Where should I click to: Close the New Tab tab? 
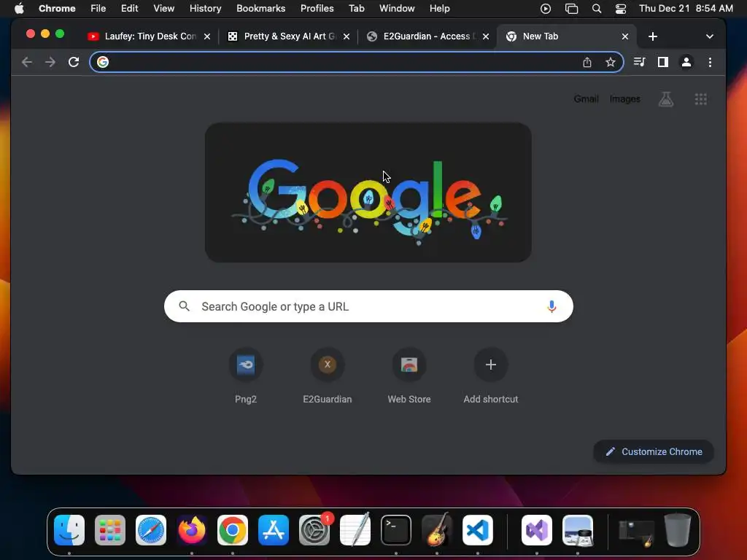tap(625, 36)
